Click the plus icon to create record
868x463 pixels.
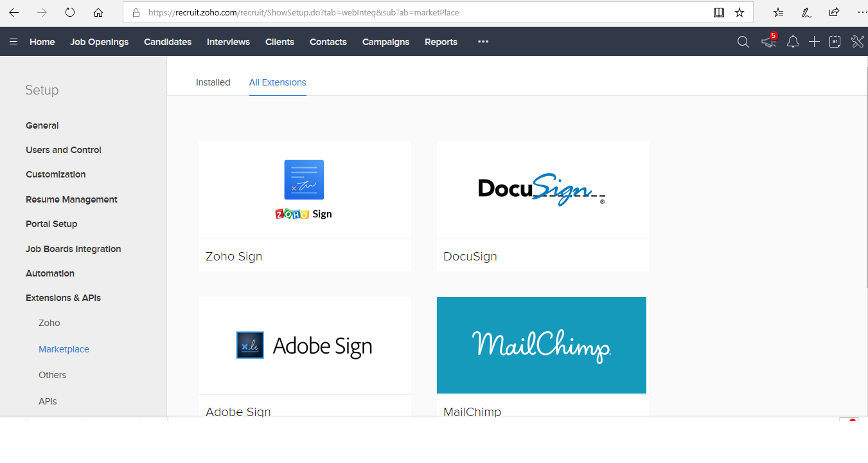[814, 42]
